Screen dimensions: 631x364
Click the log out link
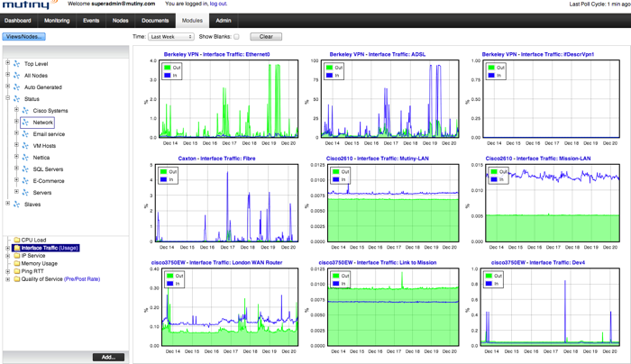(x=218, y=4)
